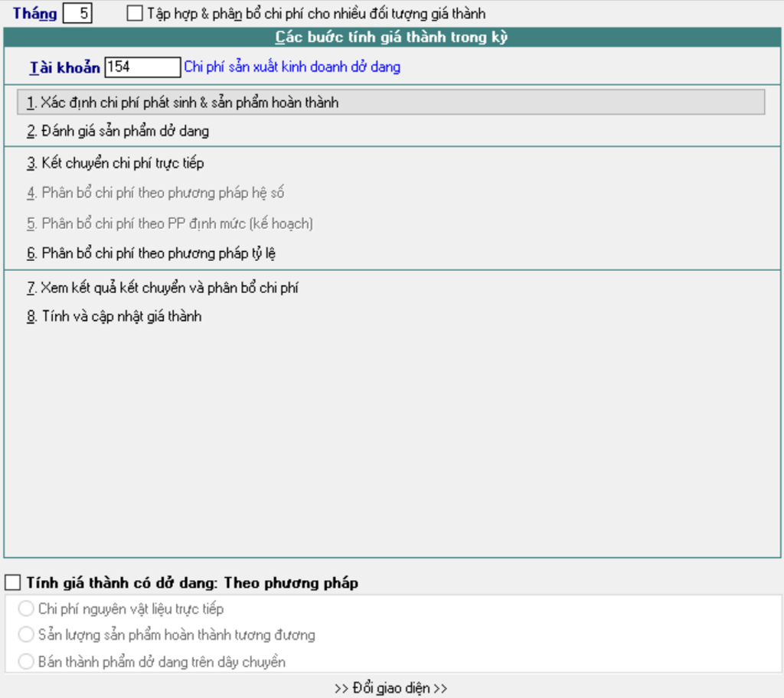The width and height of the screenshot is (784, 698).
Task: Choose Sản lượng sản phẩm hoàn thành tương đương
Action: 27,635
